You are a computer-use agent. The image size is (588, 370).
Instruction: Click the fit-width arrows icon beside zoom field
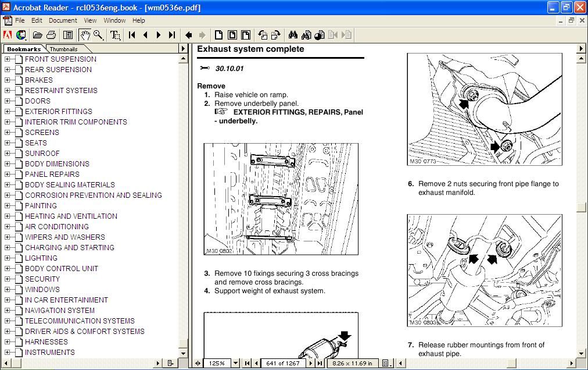tap(198, 363)
